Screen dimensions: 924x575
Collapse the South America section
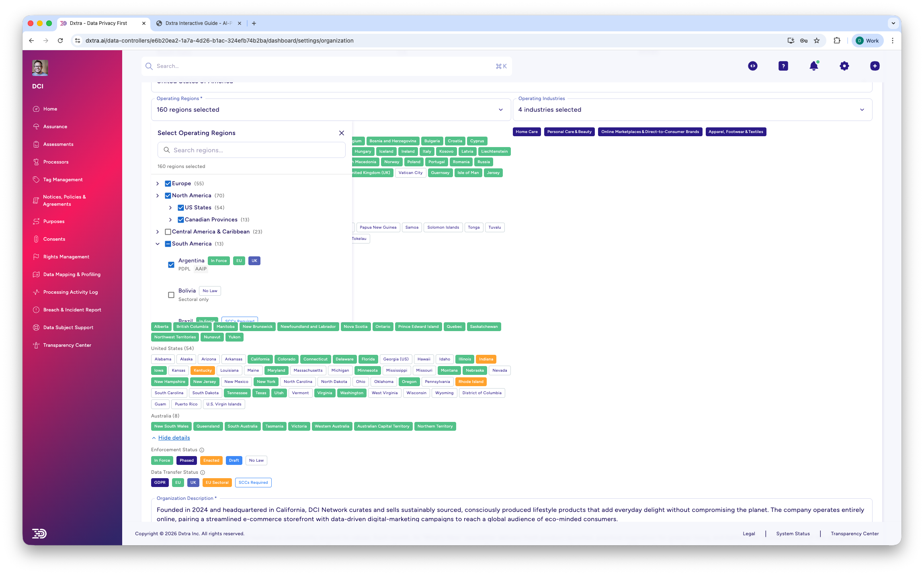coord(157,244)
